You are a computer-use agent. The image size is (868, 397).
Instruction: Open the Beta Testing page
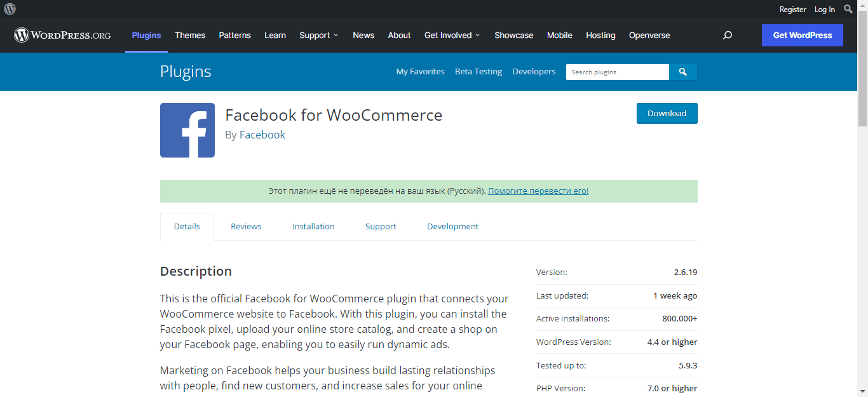478,71
